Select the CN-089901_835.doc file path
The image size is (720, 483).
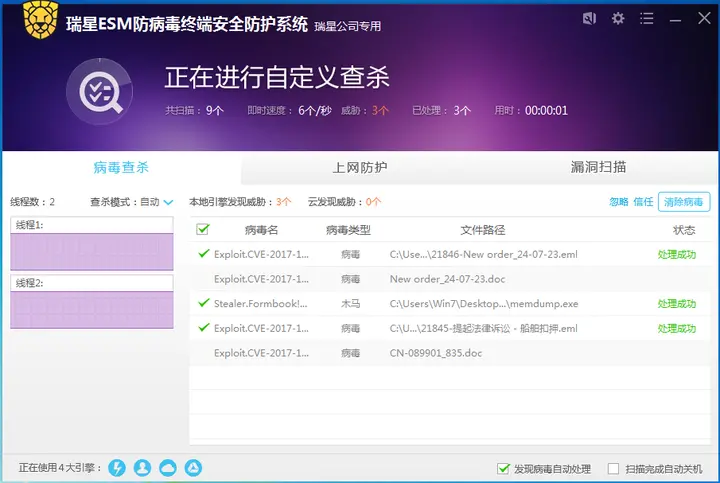[x=436, y=353]
